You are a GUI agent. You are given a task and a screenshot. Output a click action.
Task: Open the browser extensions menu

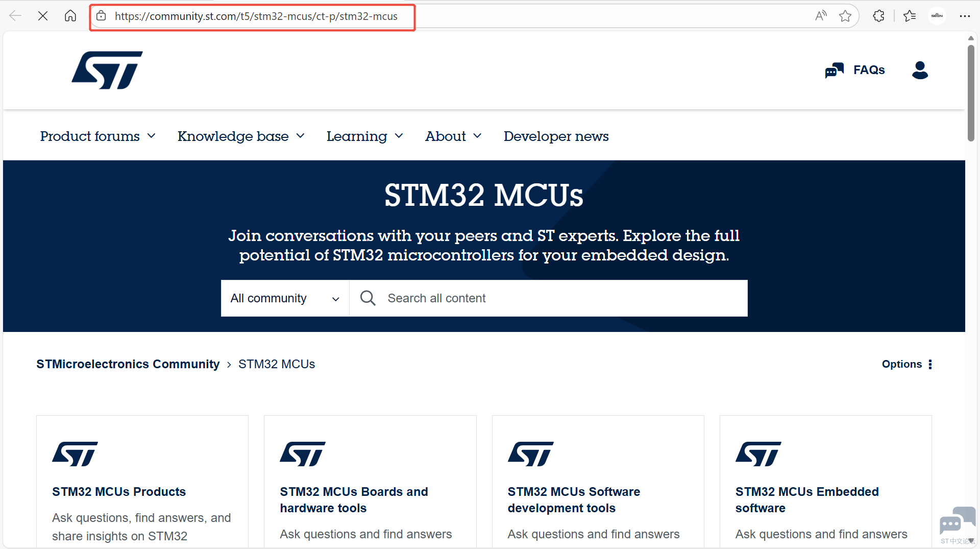click(878, 16)
